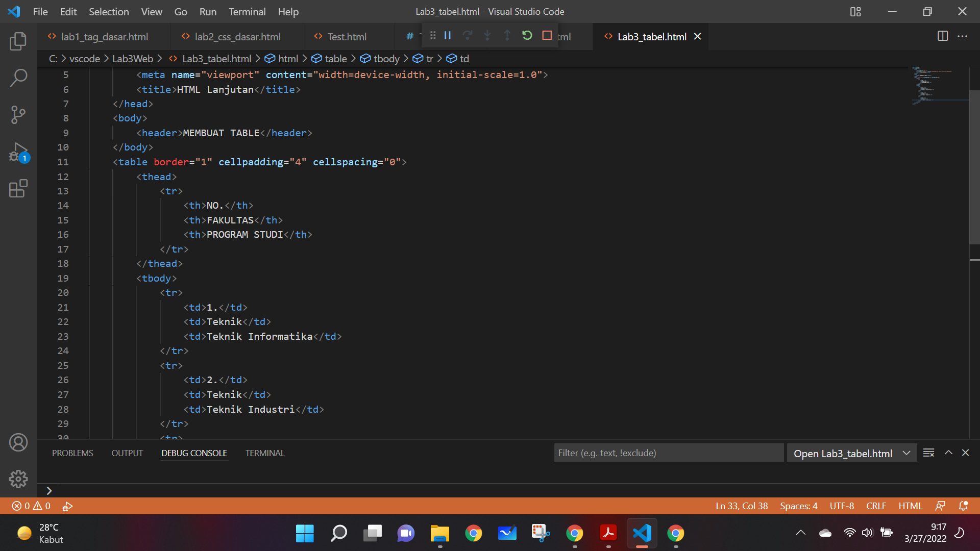Screen dimensions: 980x551
Task: Collapse the debug console panel with chevron
Action: [948, 453]
